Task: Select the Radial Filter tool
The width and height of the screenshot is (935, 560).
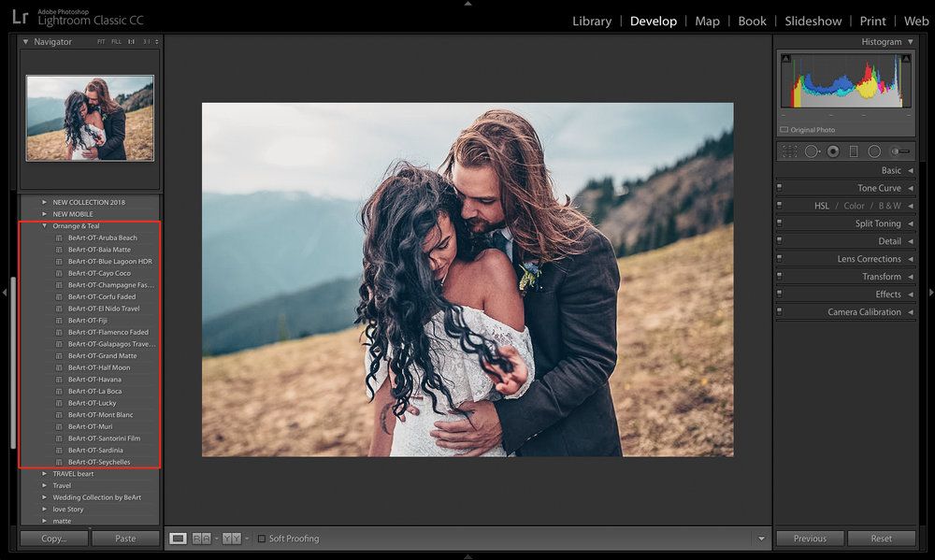Action: pos(874,151)
